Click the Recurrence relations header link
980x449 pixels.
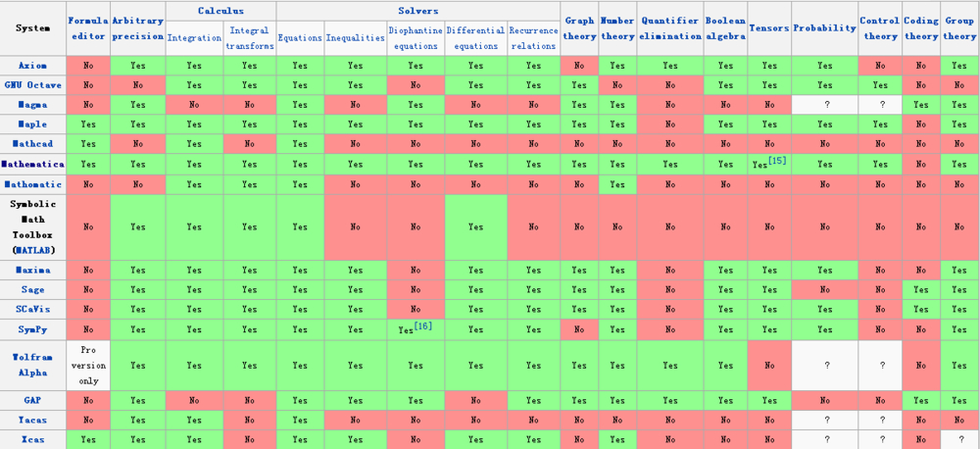533,38
